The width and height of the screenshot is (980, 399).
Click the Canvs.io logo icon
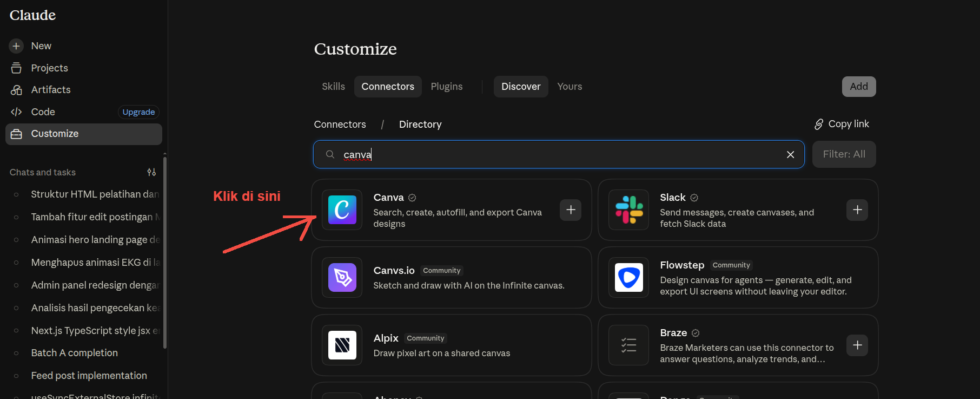pyautogui.click(x=342, y=278)
